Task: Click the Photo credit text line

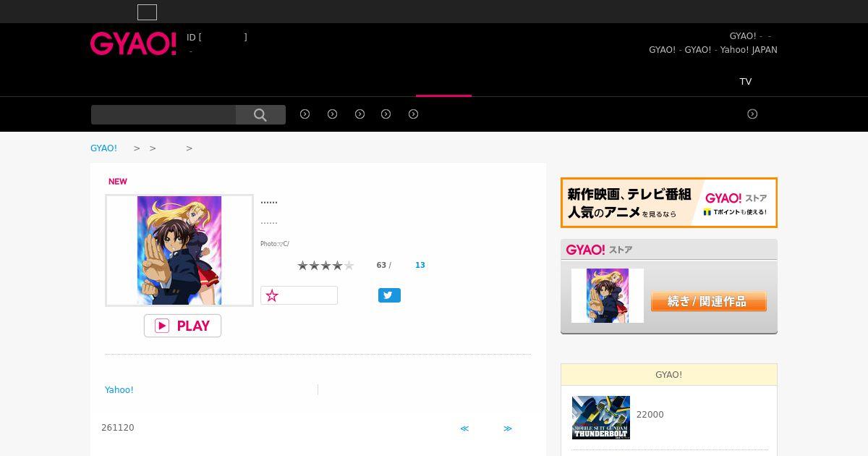Action: pos(275,244)
